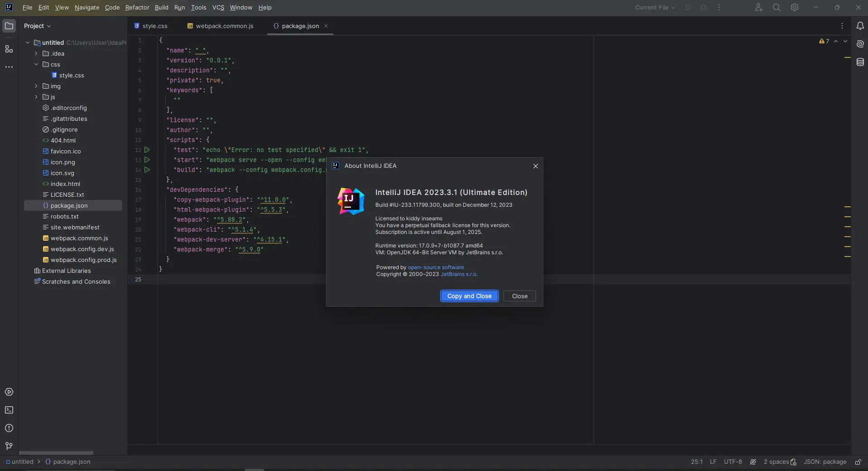Viewport: 868px width, 471px height.
Task: Open the Navigate menu
Action: click(87, 7)
